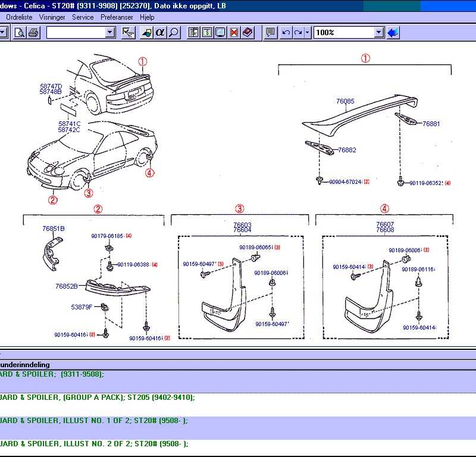The height and width of the screenshot is (457, 476).
Task: Click the alpha symbol toolbar icon
Action: [160, 33]
